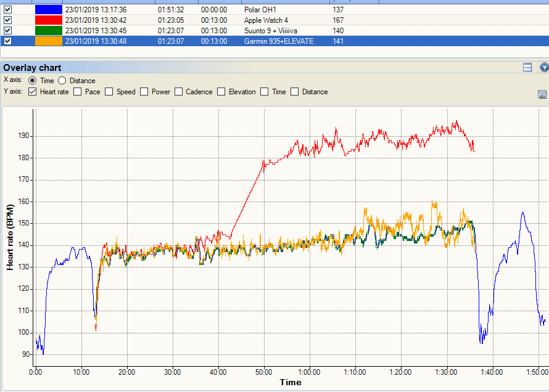The image size is (549, 392).
Task: Click the blue Polar OH1 color swatch
Action: (48, 10)
